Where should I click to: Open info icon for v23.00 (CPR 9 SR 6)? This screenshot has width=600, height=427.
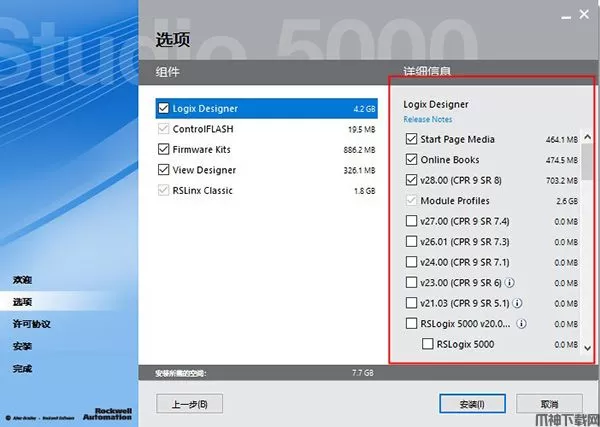509,283
